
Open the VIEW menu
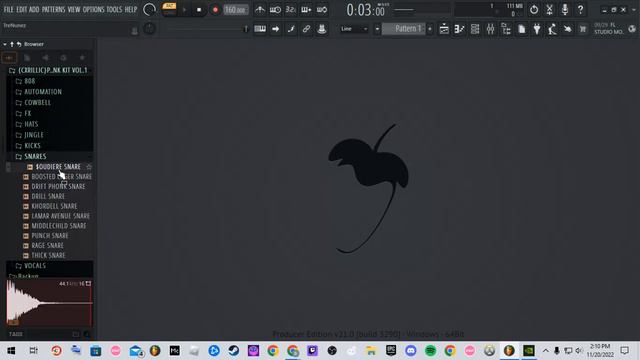[74, 9]
